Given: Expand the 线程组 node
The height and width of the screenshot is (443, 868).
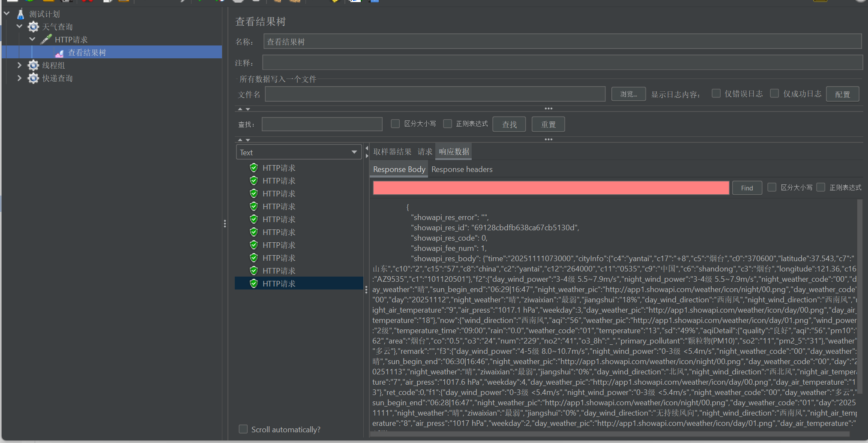Looking at the screenshot, I should coord(19,65).
